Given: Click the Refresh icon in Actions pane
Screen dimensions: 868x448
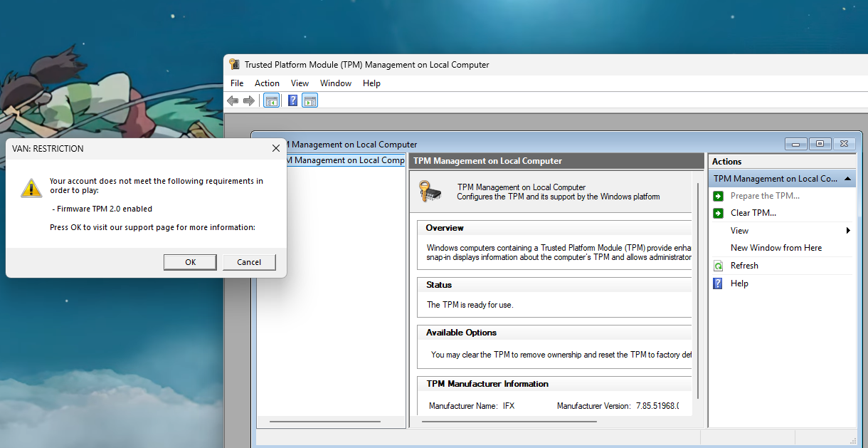Looking at the screenshot, I should (717, 265).
